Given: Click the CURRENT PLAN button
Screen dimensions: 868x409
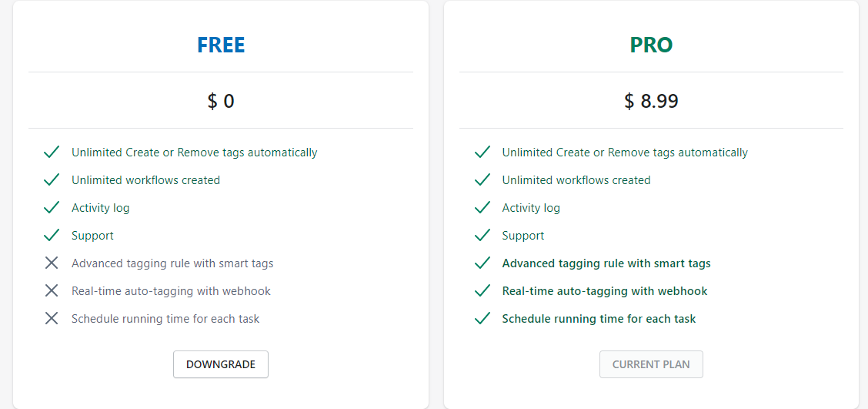Looking at the screenshot, I should 651,364.
